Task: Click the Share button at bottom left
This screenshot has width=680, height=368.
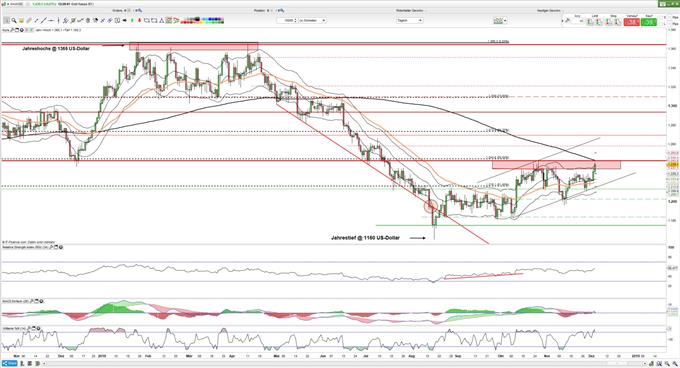Action: pyautogui.click(x=9, y=363)
